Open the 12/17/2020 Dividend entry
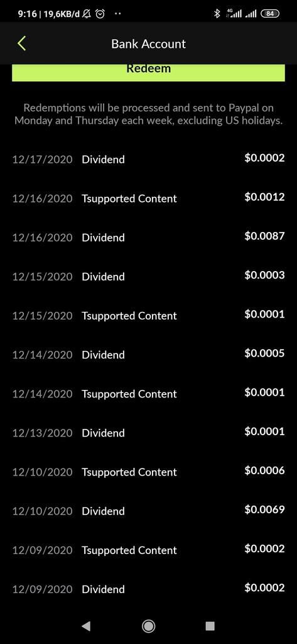The height and width of the screenshot is (644, 297). coord(148,158)
